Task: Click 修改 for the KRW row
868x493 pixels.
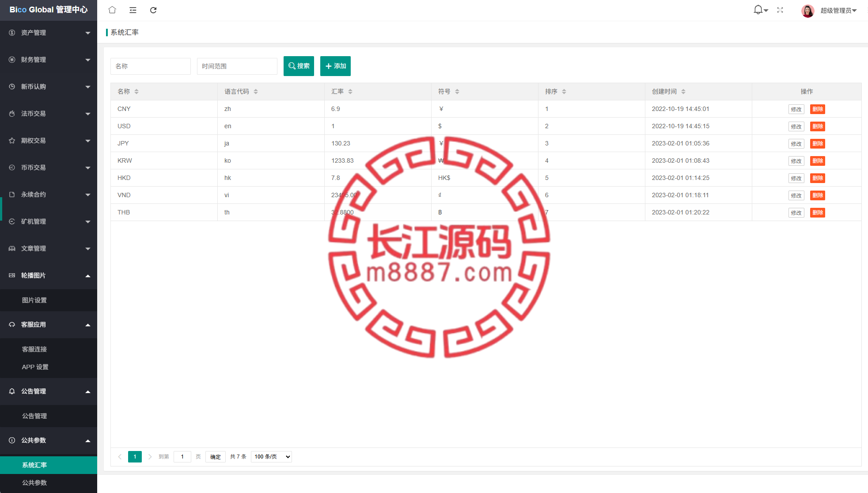Action: coord(796,161)
